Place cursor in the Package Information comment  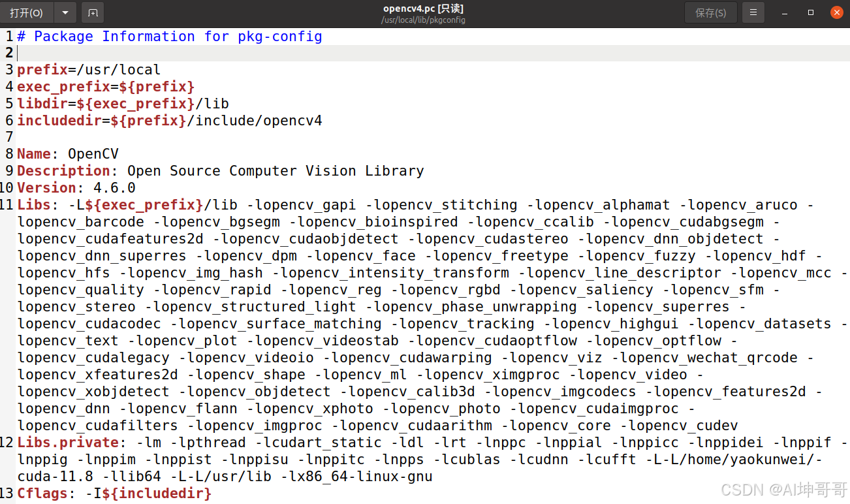pos(170,36)
